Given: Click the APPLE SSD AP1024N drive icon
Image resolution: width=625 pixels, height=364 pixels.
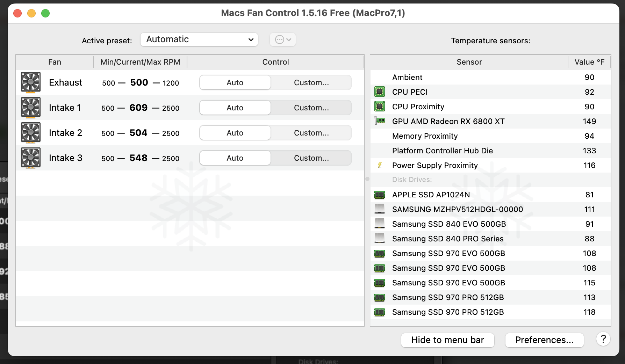Looking at the screenshot, I should click(380, 195).
